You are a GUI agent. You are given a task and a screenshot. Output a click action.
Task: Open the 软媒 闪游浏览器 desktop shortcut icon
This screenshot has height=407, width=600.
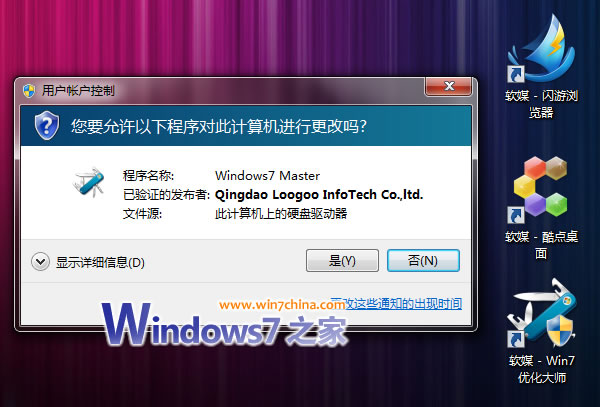[541, 49]
